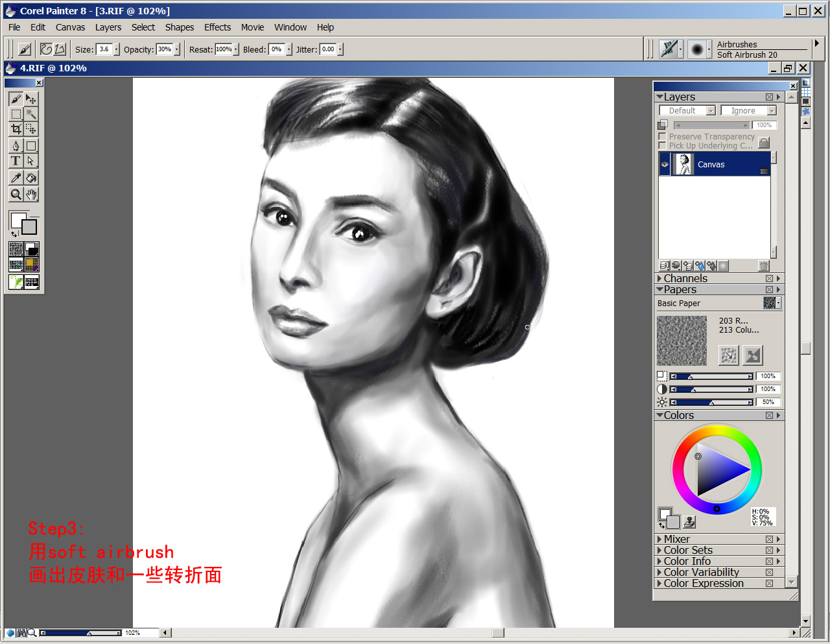The image size is (830, 644).
Task: Select the Text tool
Action: coord(16,161)
